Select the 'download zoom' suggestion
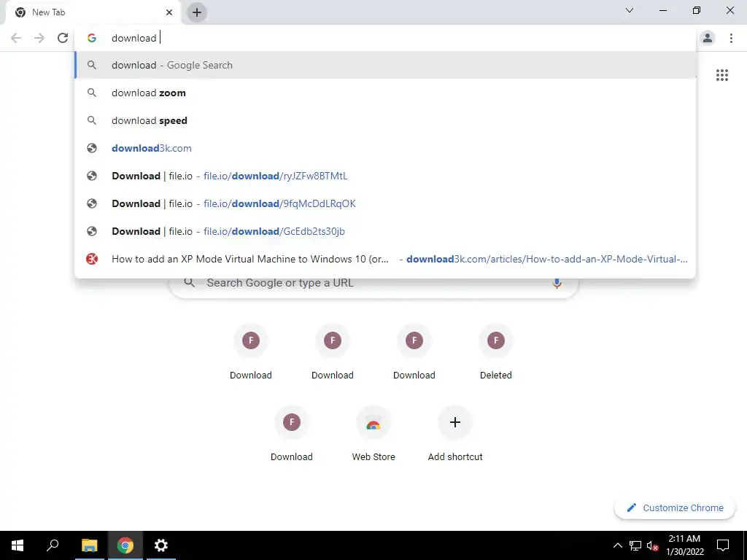The height and width of the screenshot is (560, 747). (385, 93)
